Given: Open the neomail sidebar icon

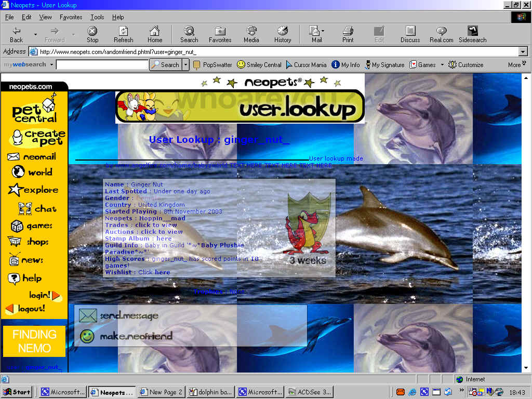Looking at the screenshot, I should (x=14, y=157).
